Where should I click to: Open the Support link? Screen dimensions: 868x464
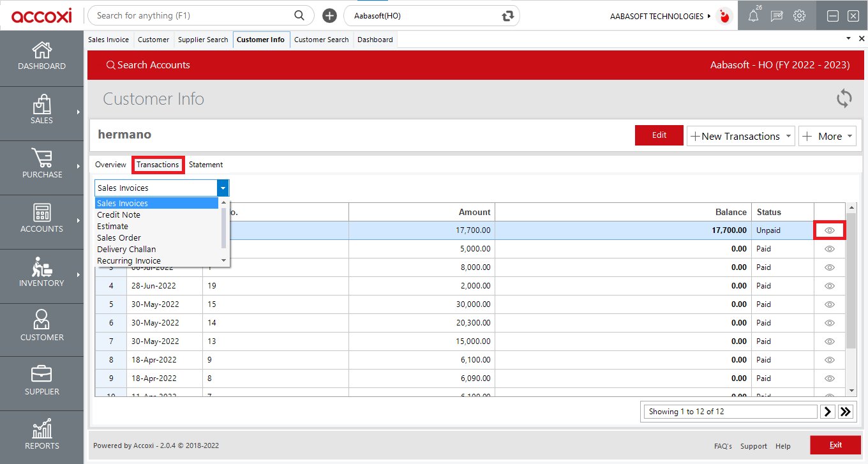click(754, 446)
